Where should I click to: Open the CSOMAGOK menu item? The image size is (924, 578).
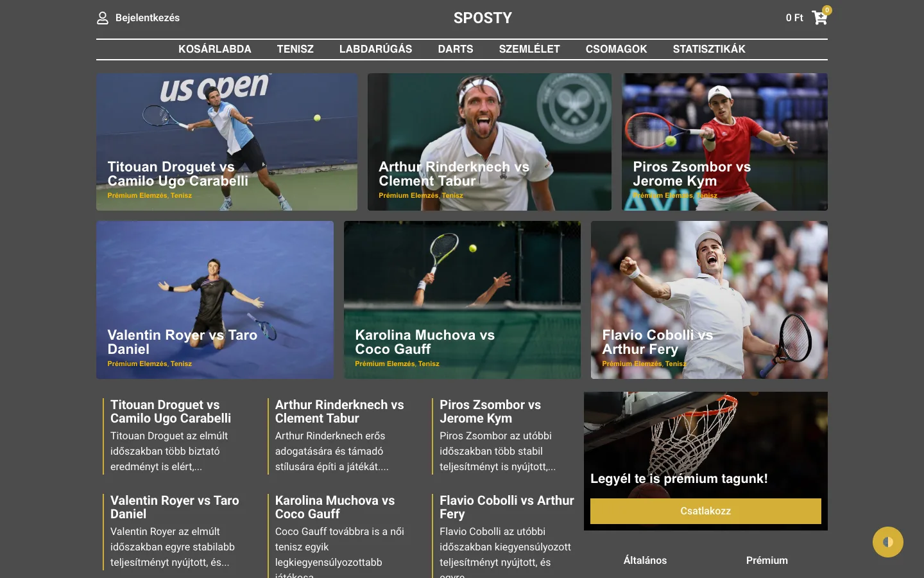point(617,49)
